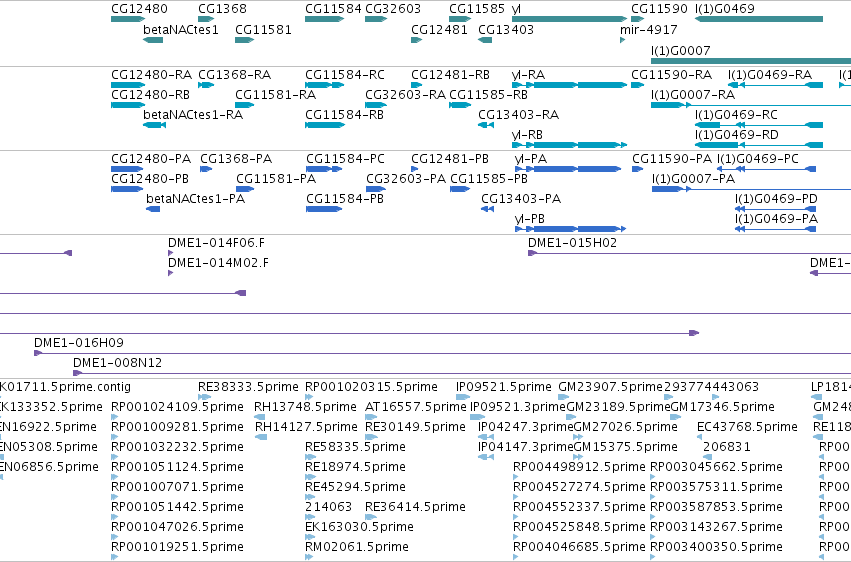The height and width of the screenshot is (562, 851).
Task: Select EST RE38333.5prime
Action: pyautogui.click(x=248, y=387)
